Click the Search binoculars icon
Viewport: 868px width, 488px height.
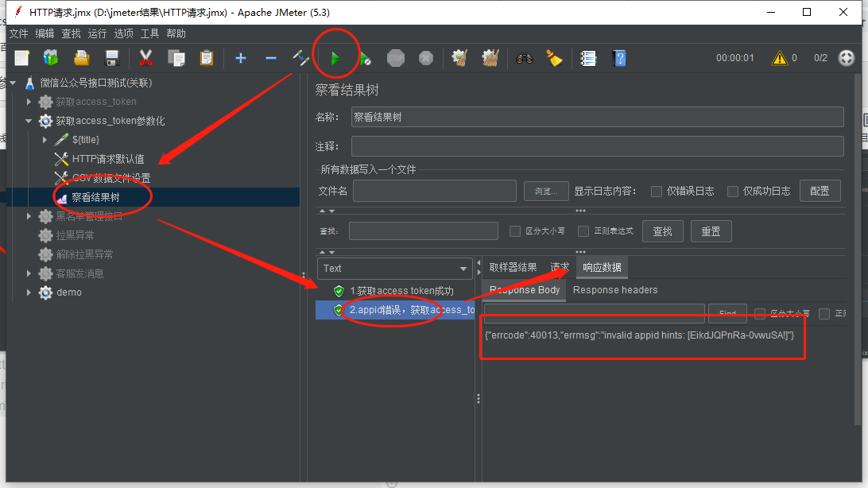pos(525,58)
